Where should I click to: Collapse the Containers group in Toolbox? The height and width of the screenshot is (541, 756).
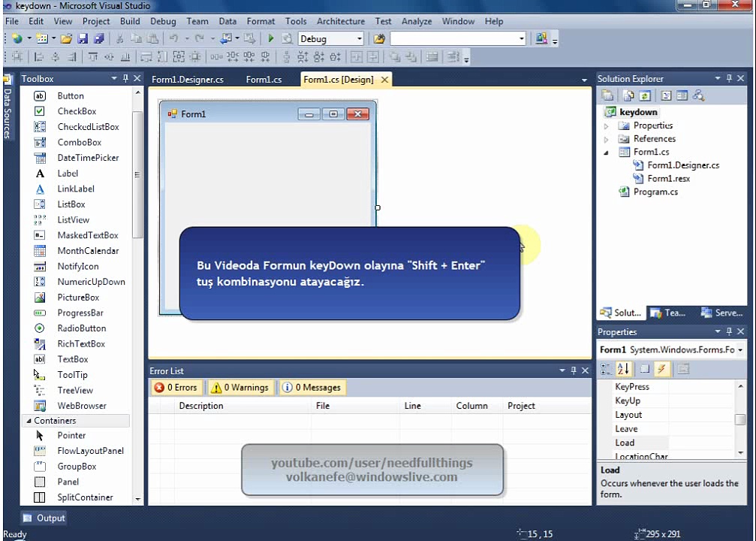pyautogui.click(x=29, y=421)
